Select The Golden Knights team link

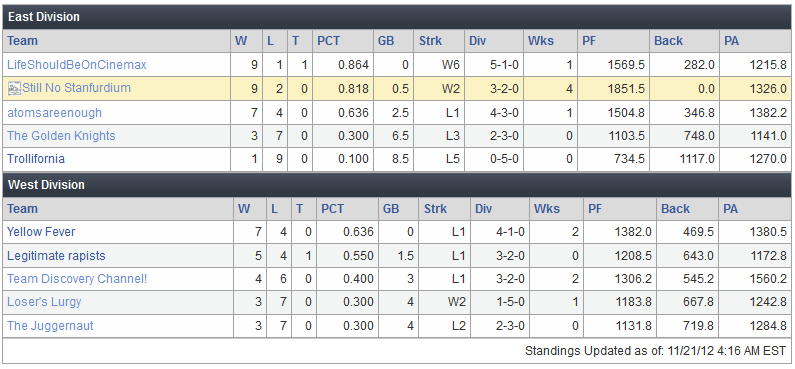[61, 136]
